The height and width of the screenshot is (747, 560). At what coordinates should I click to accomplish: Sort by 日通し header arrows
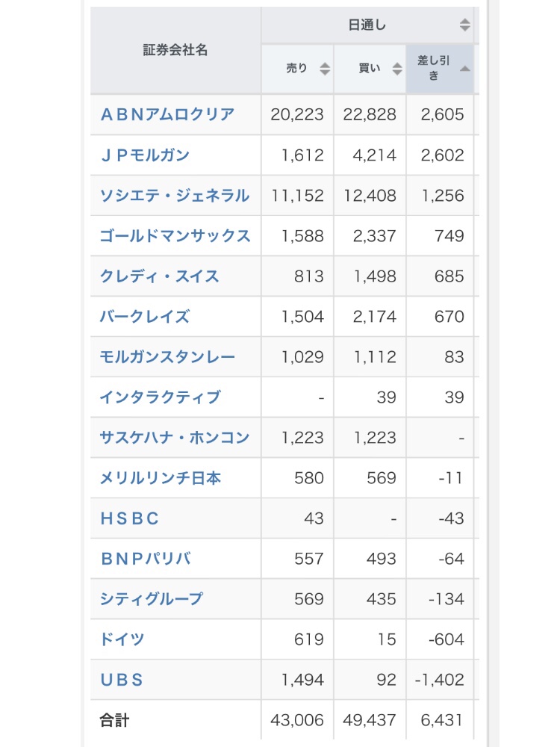464,25
